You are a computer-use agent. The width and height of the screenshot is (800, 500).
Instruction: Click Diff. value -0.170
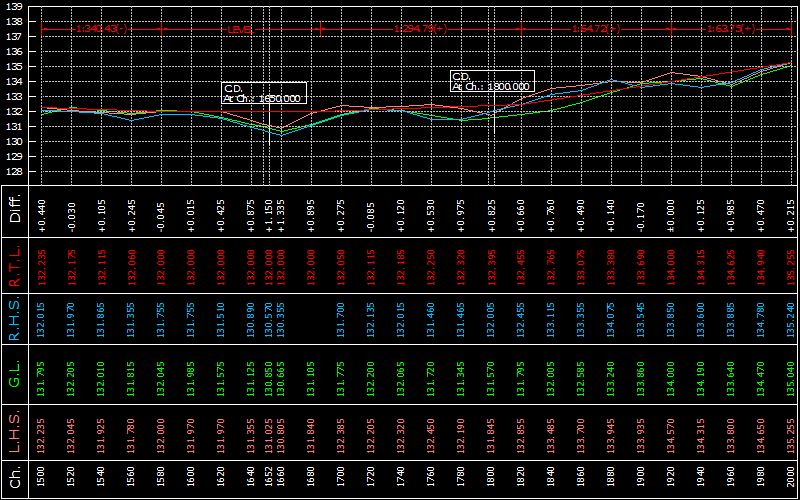[641, 217]
